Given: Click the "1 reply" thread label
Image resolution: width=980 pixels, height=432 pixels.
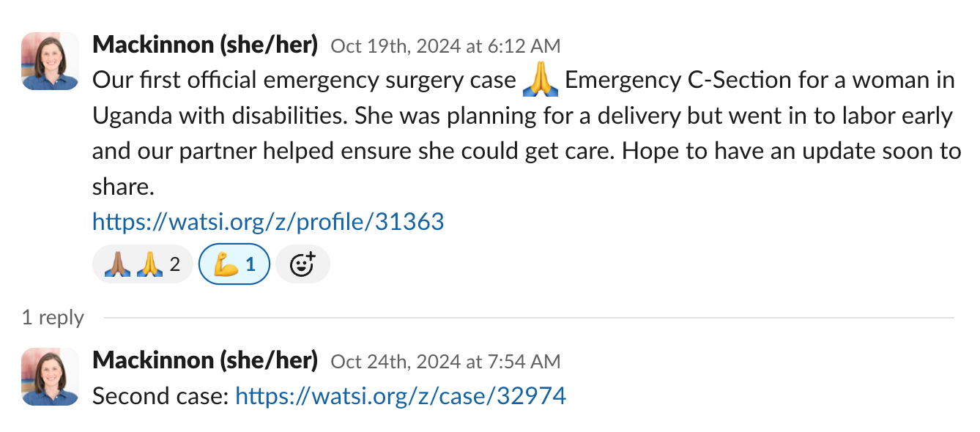Looking at the screenshot, I should coord(53,317).
